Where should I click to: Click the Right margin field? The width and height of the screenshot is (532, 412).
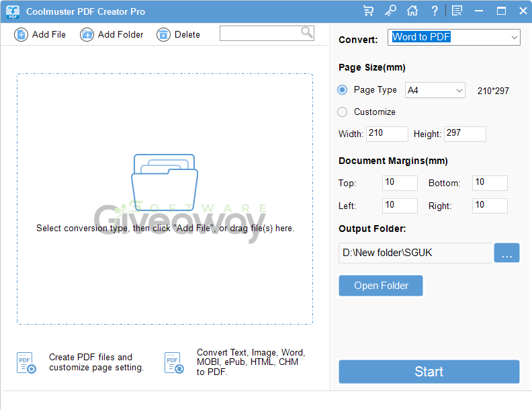coord(490,206)
